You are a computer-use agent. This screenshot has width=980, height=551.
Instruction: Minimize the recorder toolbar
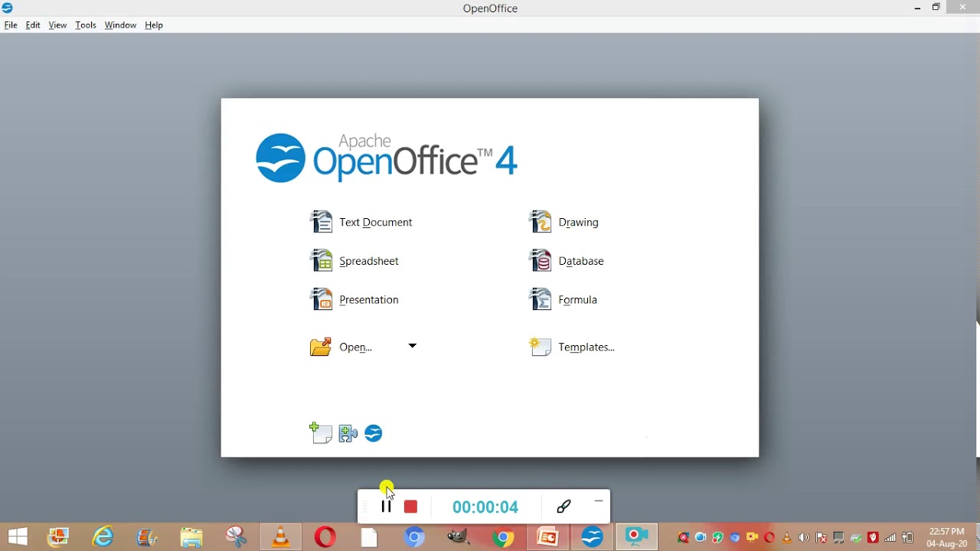[x=599, y=502]
